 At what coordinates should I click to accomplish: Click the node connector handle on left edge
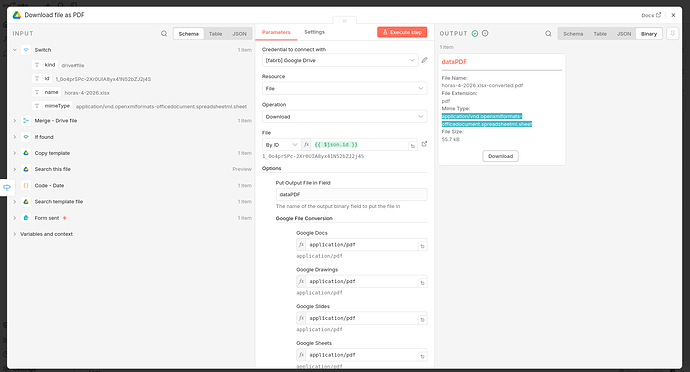coord(7,188)
